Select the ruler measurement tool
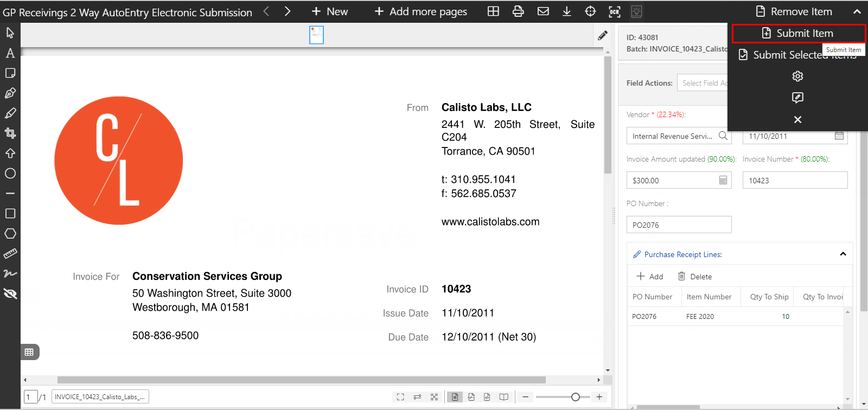Screen dimensions: 868x410 [10, 254]
